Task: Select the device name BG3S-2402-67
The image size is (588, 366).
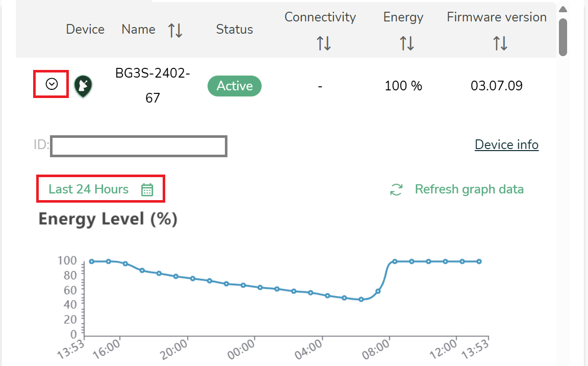Action: 152,85
